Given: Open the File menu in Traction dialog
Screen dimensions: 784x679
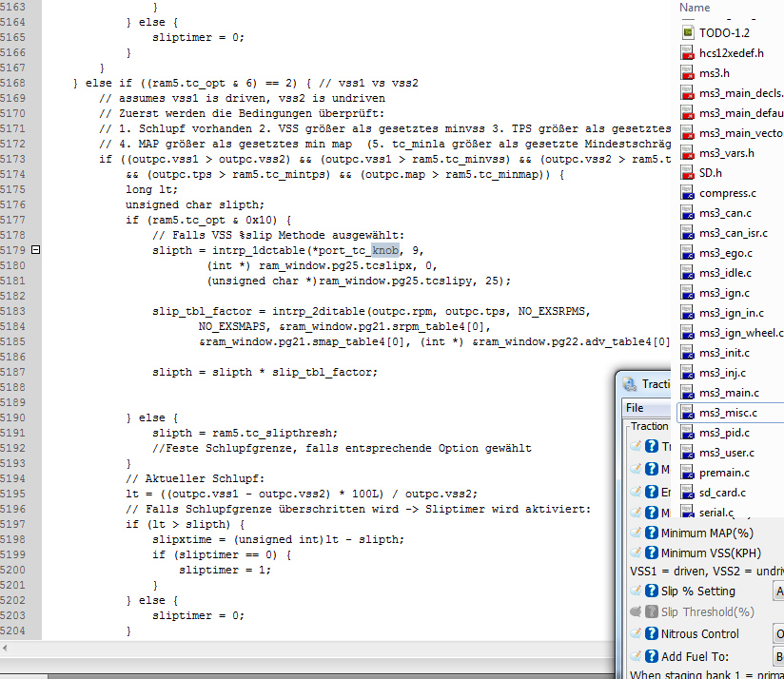Looking at the screenshot, I should point(635,408).
